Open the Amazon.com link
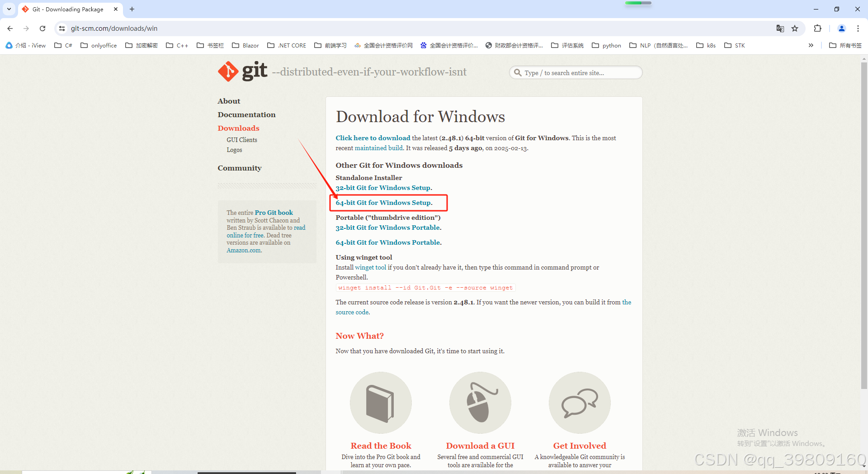The height and width of the screenshot is (474, 868). pos(244,250)
